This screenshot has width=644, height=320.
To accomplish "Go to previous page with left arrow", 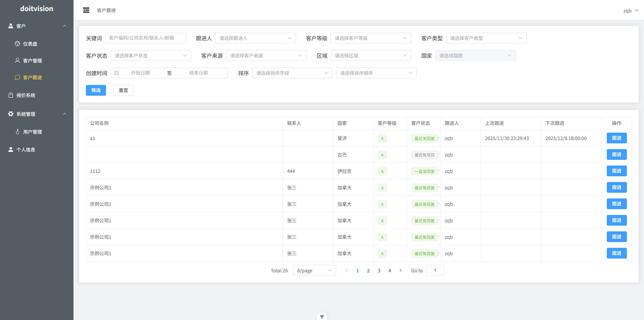I will tap(346, 270).
